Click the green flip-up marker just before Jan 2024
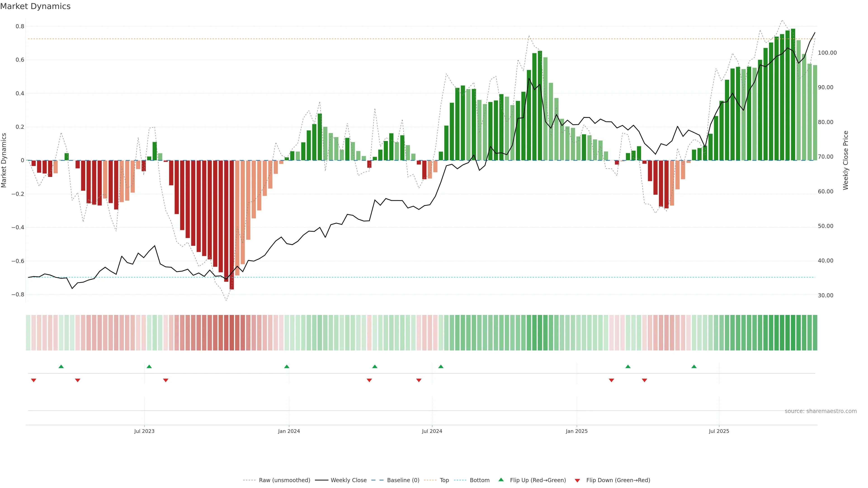Viewport: 868px width, 488px height. point(287,366)
